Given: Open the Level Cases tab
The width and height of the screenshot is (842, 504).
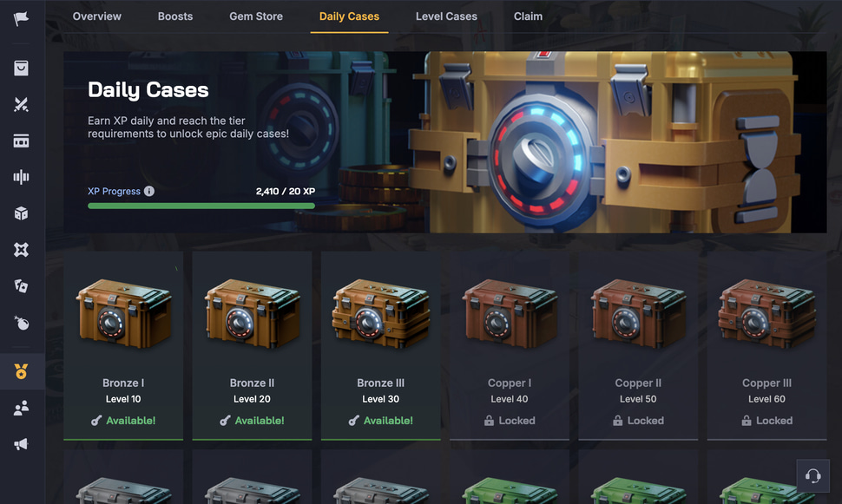Looking at the screenshot, I should (446, 16).
